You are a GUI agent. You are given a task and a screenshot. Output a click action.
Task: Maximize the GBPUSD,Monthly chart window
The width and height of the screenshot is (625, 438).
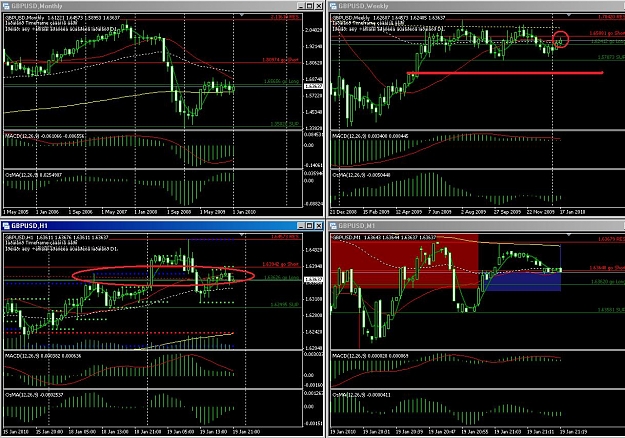click(310, 6)
